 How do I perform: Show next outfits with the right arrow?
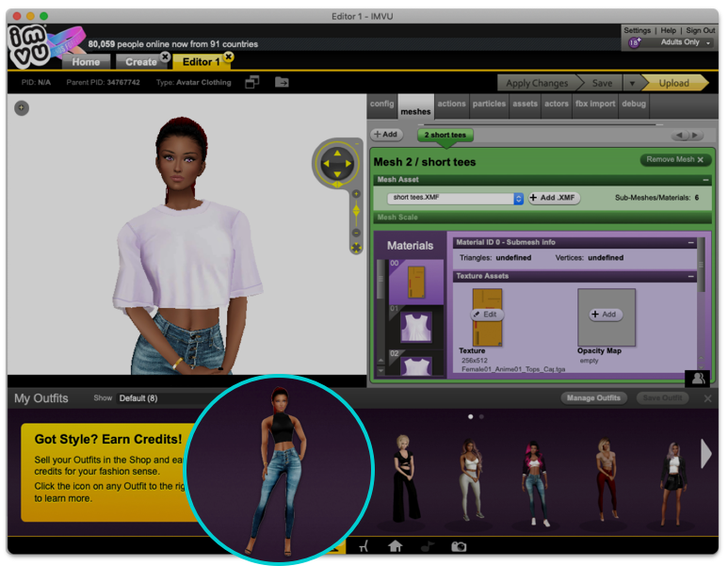(x=706, y=453)
